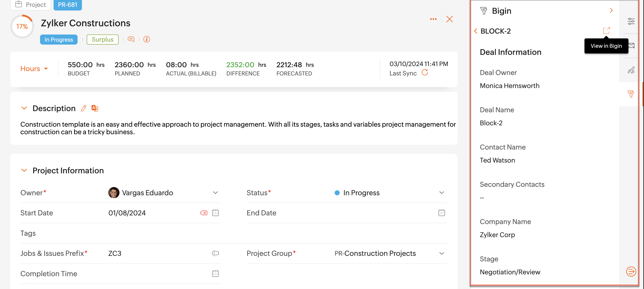Open the Owner dropdown
Screen dimensions: 644x289
click(x=215, y=193)
